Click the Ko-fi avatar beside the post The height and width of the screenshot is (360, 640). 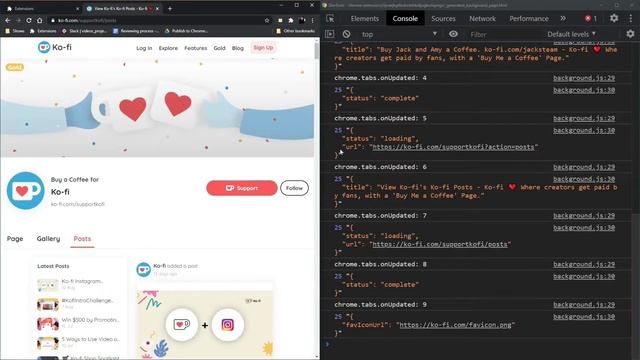click(x=143, y=269)
